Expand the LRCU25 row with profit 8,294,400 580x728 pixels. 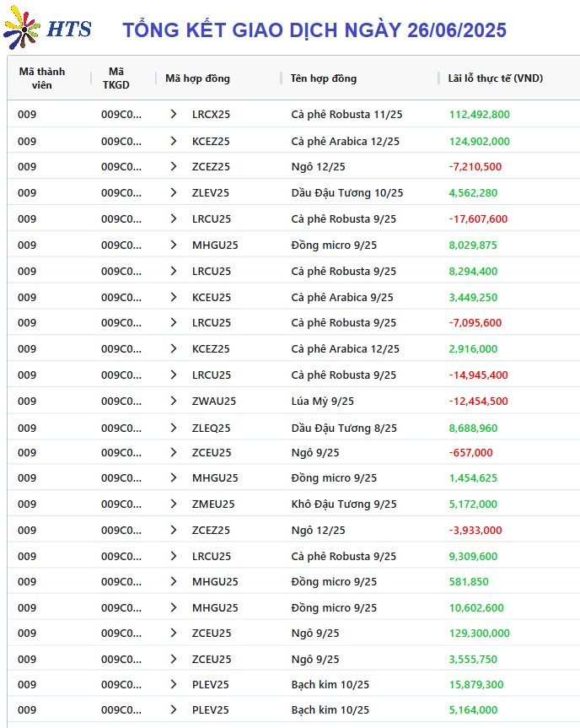[x=174, y=271]
